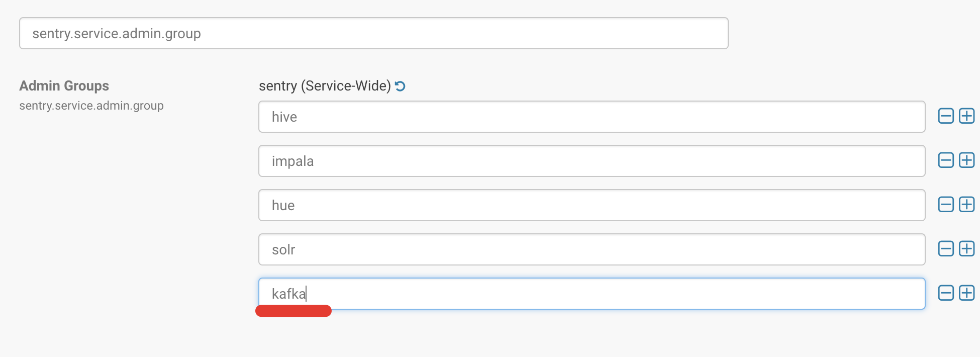Reset sentry (Service-Wide) to default value

tap(400, 86)
